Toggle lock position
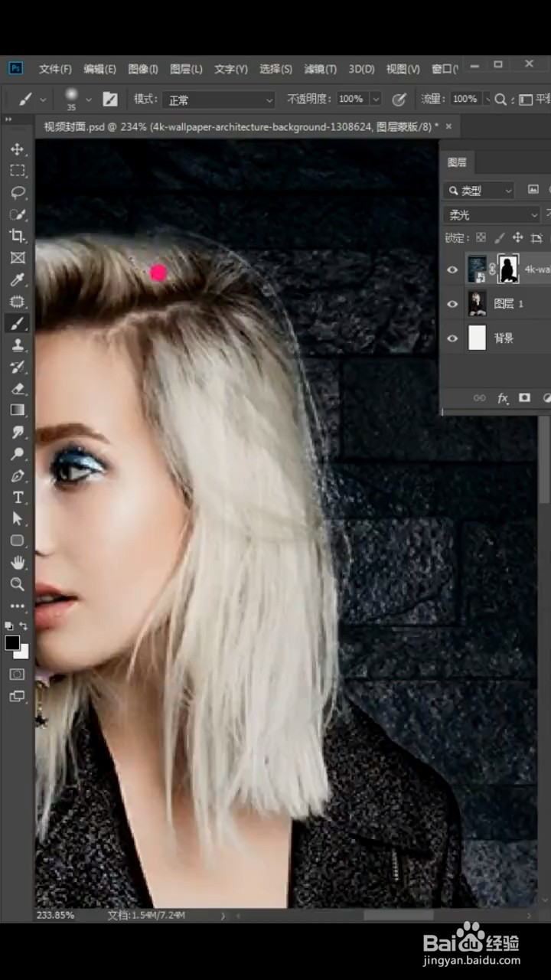Viewport: 551px width, 980px height. click(x=517, y=238)
